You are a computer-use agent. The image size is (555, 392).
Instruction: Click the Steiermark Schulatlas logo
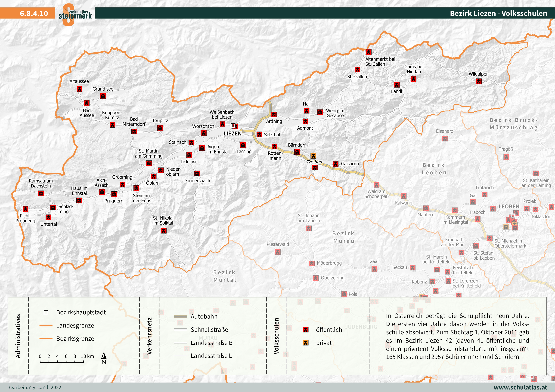(x=75, y=15)
